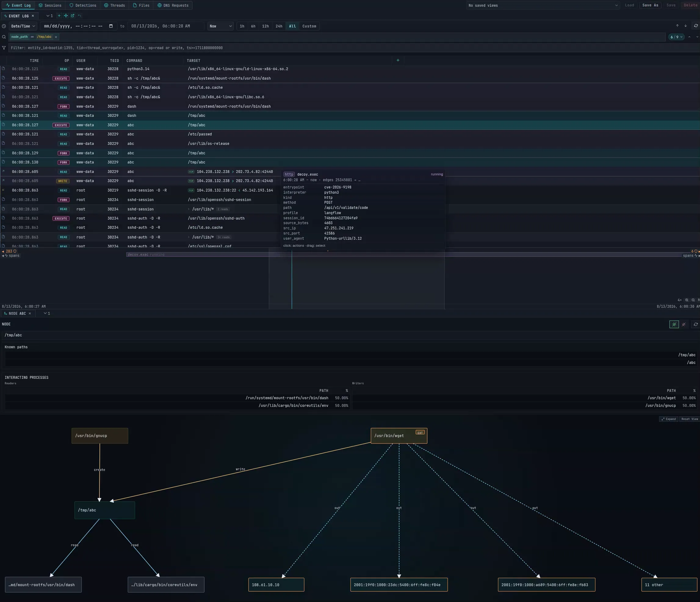Click file icon on python3.14 row
The image size is (700, 602).
(x=3, y=69)
